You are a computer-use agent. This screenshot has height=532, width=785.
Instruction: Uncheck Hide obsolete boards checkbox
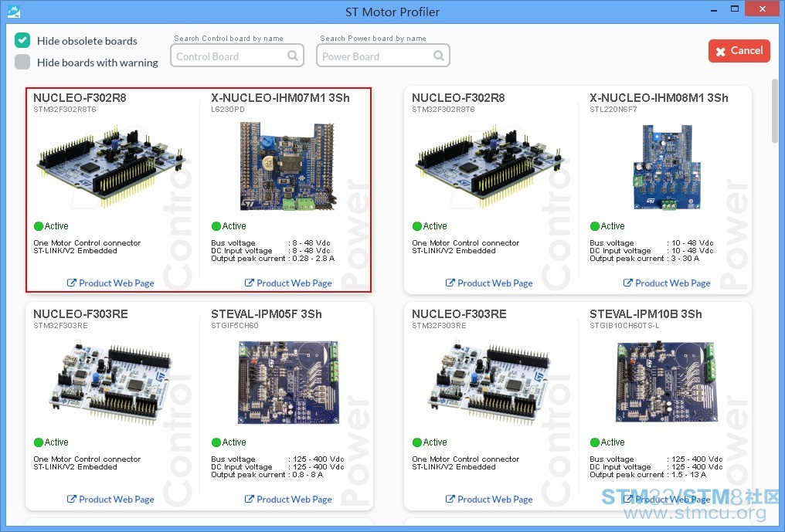pos(22,41)
